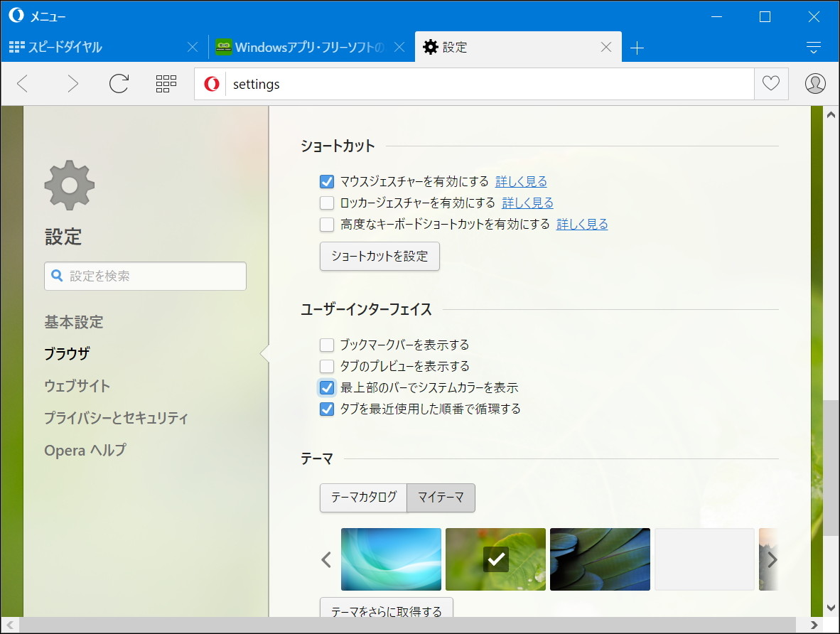Viewport: 840px width, 634px height.
Task: Open 詳しく見る link for mouse gestures
Action: click(x=521, y=181)
